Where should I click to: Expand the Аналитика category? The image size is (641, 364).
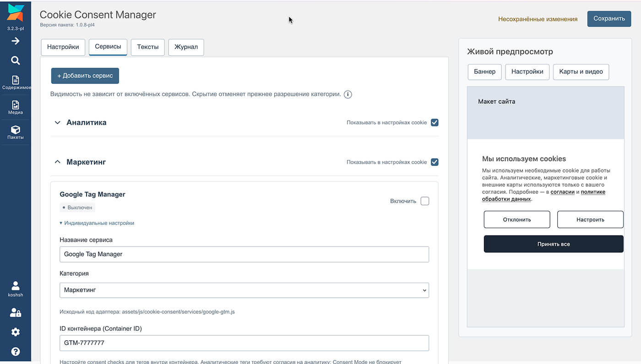[58, 123]
